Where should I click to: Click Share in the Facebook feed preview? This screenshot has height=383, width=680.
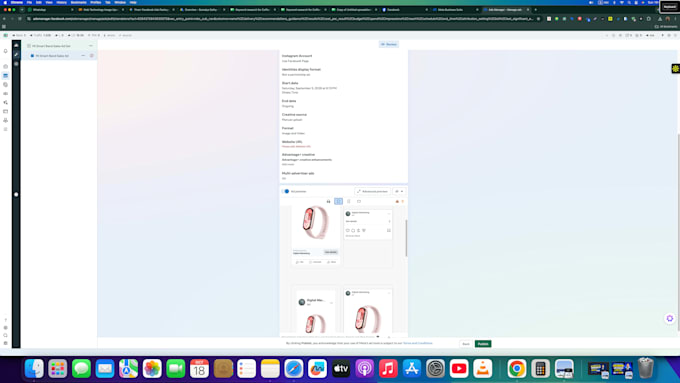pos(332,262)
